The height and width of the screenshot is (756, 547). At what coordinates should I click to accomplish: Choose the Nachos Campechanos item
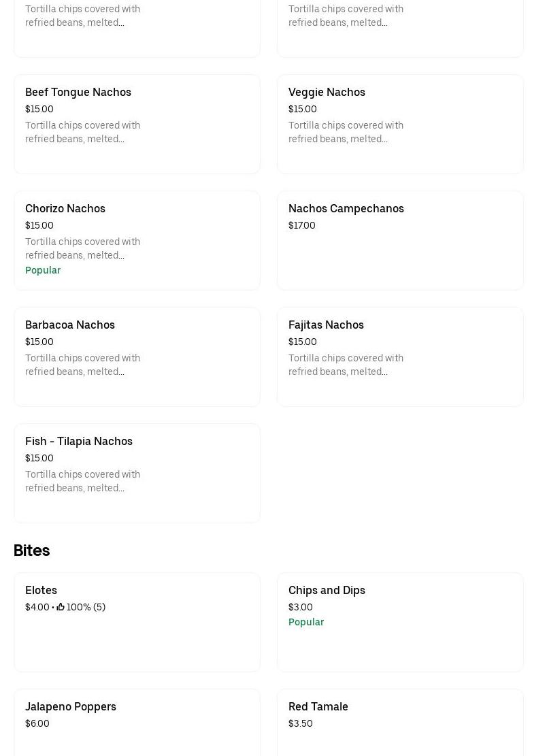(346, 209)
